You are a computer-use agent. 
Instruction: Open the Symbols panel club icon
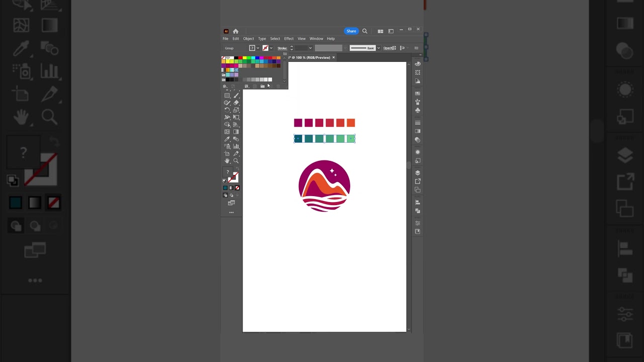point(418,111)
